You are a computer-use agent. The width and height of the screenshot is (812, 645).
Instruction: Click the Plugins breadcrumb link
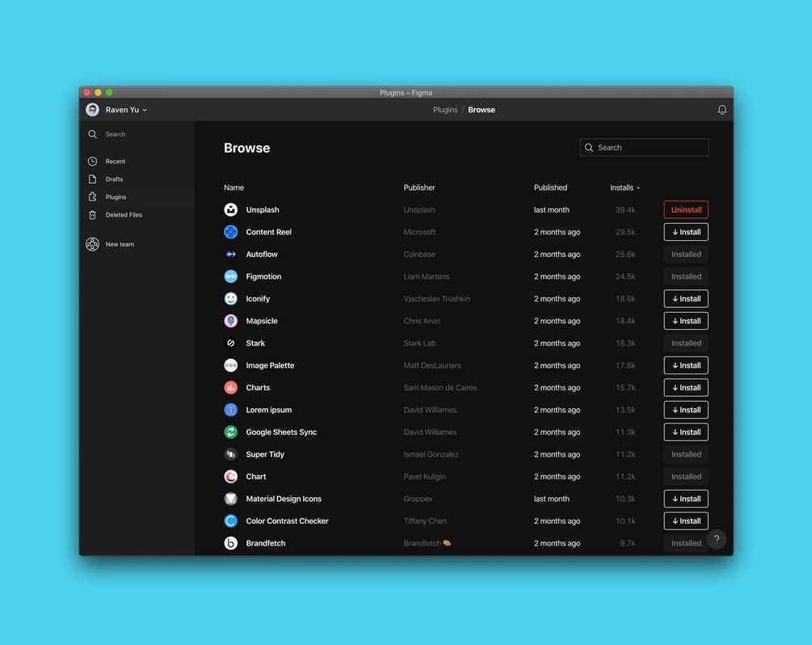[445, 110]
